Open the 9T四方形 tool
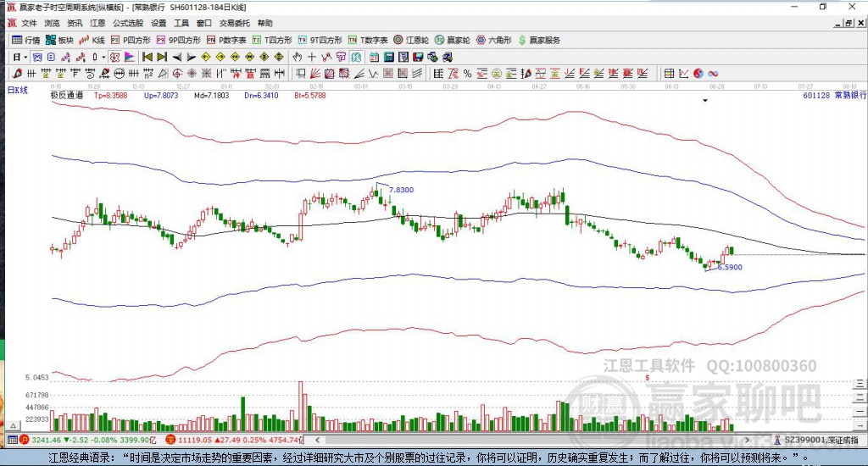868x466 pixels. [320, 40]
